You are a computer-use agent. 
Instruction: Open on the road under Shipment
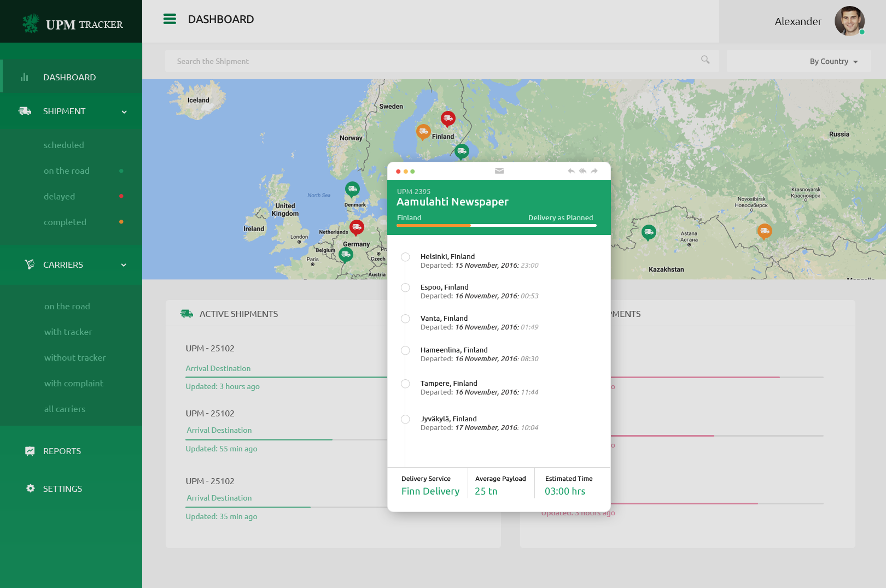(67, 170)
